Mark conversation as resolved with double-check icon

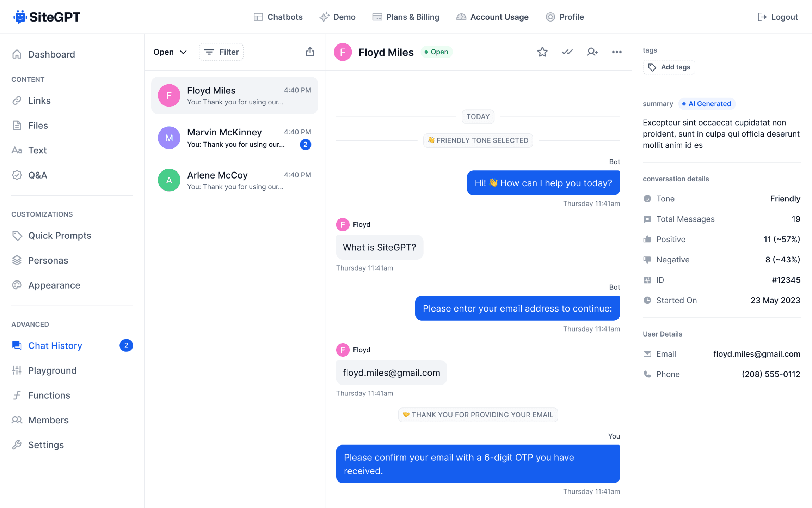click(x=567, y=52)
